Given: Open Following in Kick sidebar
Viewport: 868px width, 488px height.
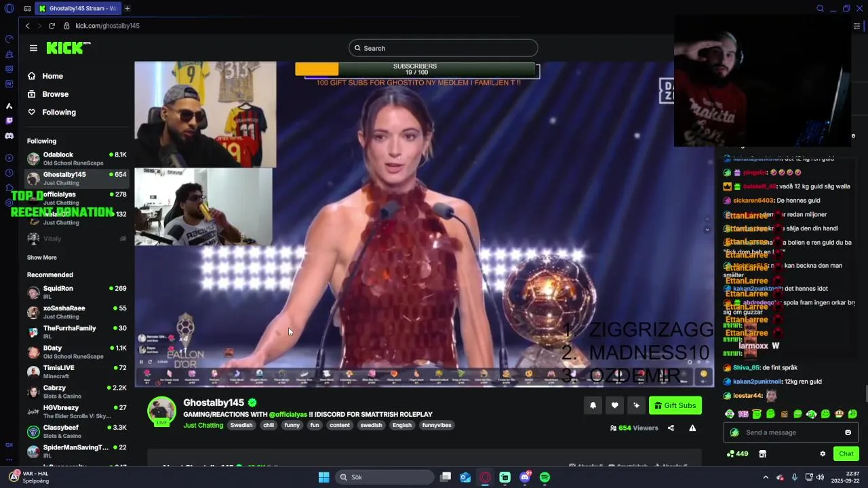Looking at the screenshot, I should (x=59, y=112).
